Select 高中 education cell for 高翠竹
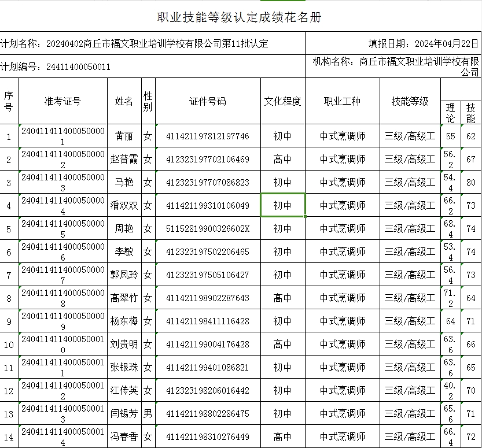The image size is (482, 448). (x=283, y=298)
